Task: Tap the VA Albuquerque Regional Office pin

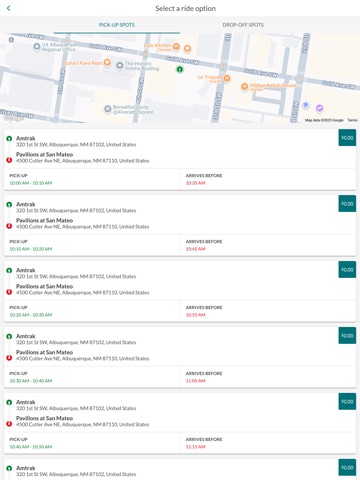Action: 37,47
